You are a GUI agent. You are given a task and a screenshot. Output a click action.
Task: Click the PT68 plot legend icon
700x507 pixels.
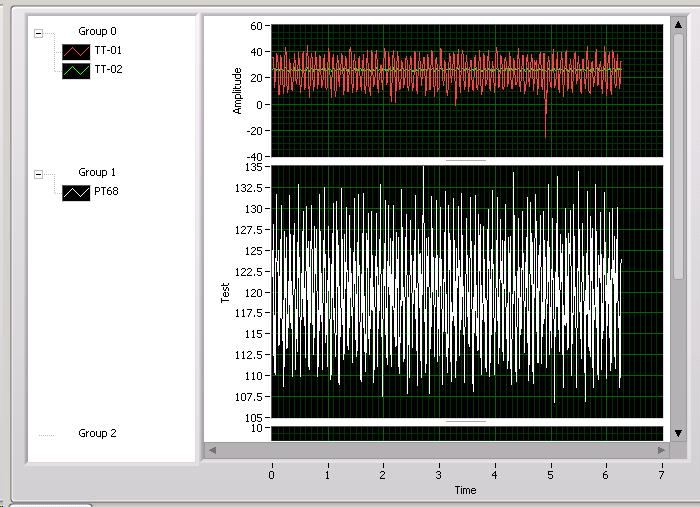point(76,192)
